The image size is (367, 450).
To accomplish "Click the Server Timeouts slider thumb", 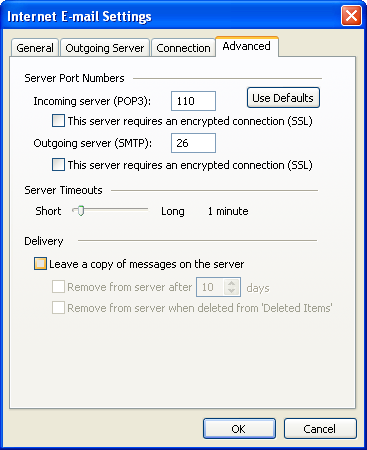I will (80, 211).
